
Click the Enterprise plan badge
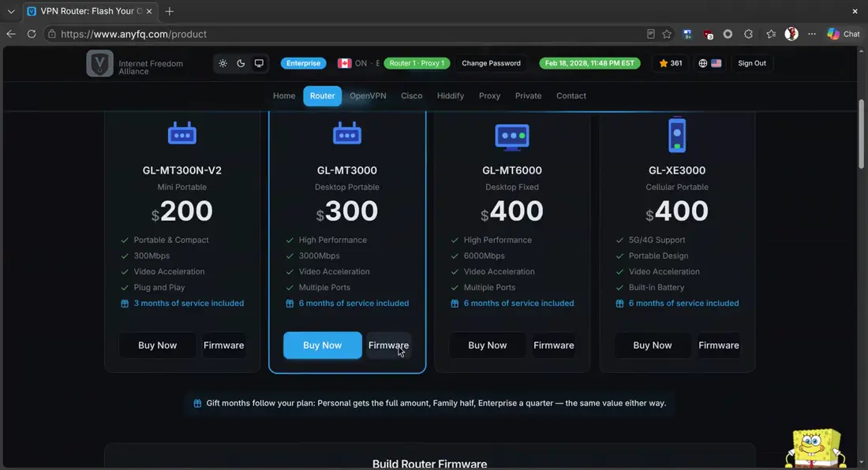click(303, 63)
